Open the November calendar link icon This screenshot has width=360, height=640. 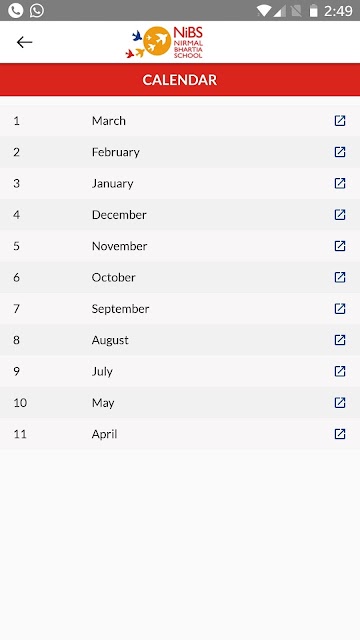tap(340, 246)
